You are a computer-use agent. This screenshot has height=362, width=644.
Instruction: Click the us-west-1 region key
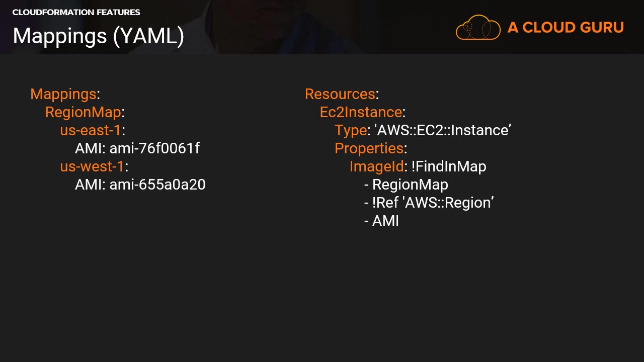[x=92, y=166]
